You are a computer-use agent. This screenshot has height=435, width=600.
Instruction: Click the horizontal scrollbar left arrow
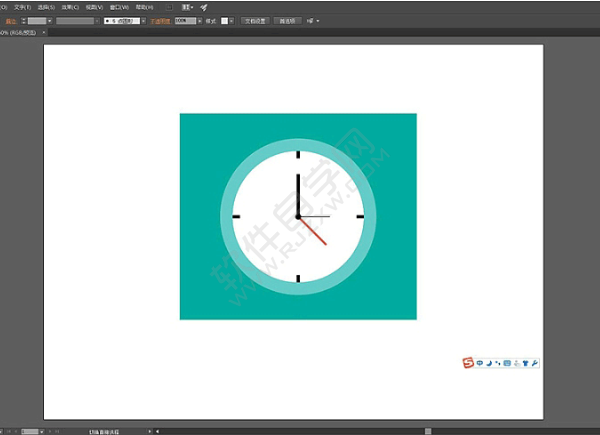157,432
